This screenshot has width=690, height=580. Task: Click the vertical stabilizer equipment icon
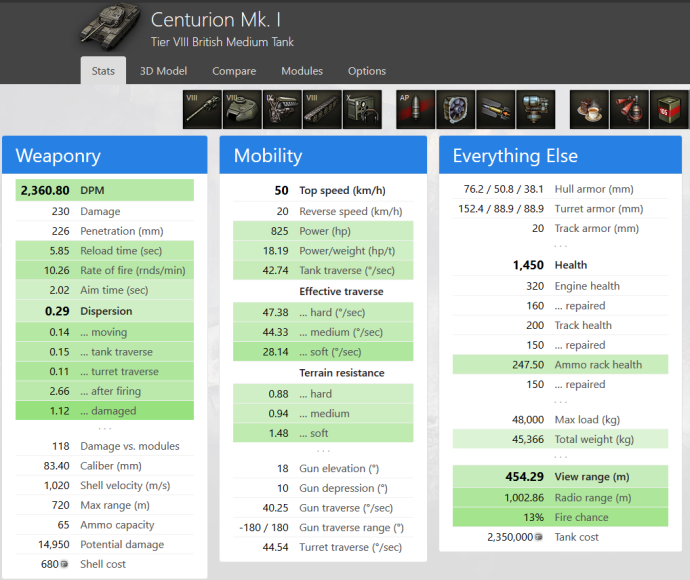(536, 110)
